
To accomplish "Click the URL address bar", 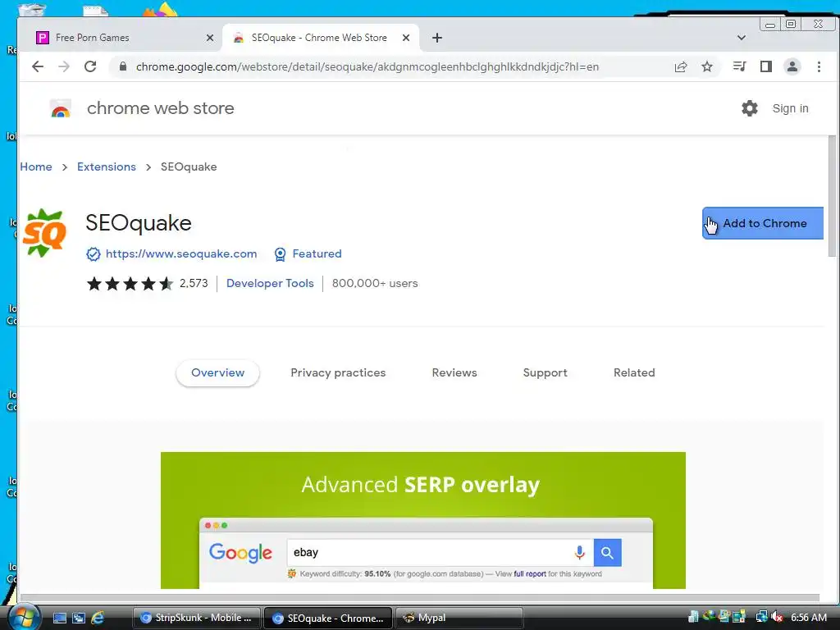I will click(x=367, y=66).
